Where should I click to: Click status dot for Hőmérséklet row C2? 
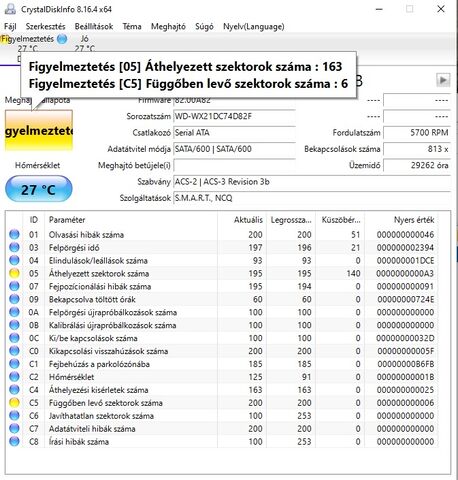(x=14, y=377)
